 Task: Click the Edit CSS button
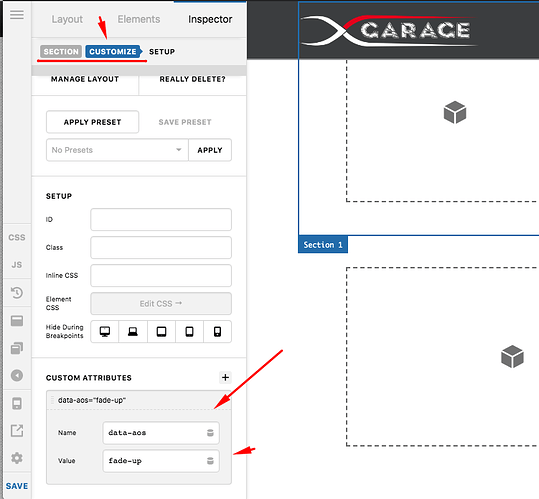pos(161,303)
